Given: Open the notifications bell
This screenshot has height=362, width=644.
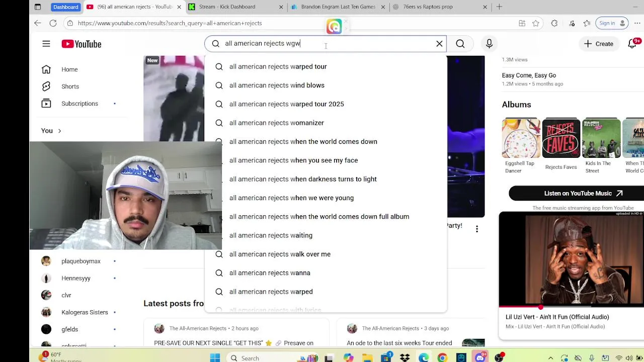Looking at the screenshot, I should (x=633, y=44).
